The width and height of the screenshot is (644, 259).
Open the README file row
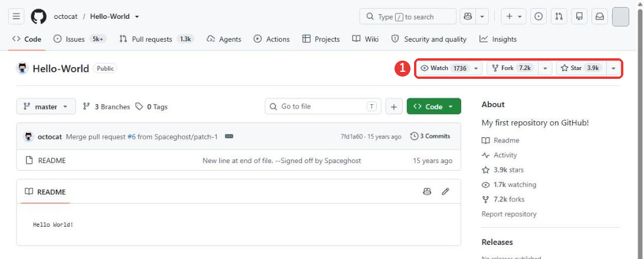coord(239,160)
